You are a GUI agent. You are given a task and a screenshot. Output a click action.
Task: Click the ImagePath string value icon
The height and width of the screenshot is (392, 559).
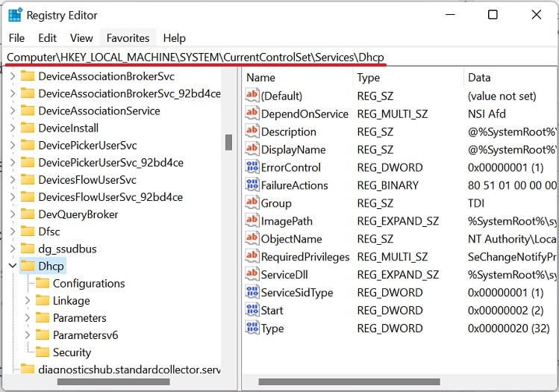(252, 220)
